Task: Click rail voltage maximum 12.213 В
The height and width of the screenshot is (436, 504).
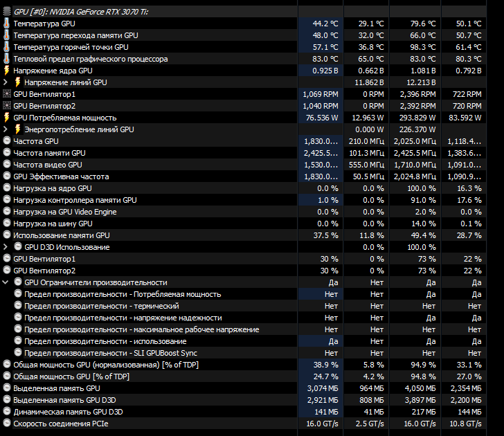Action: tap(421, 82)
